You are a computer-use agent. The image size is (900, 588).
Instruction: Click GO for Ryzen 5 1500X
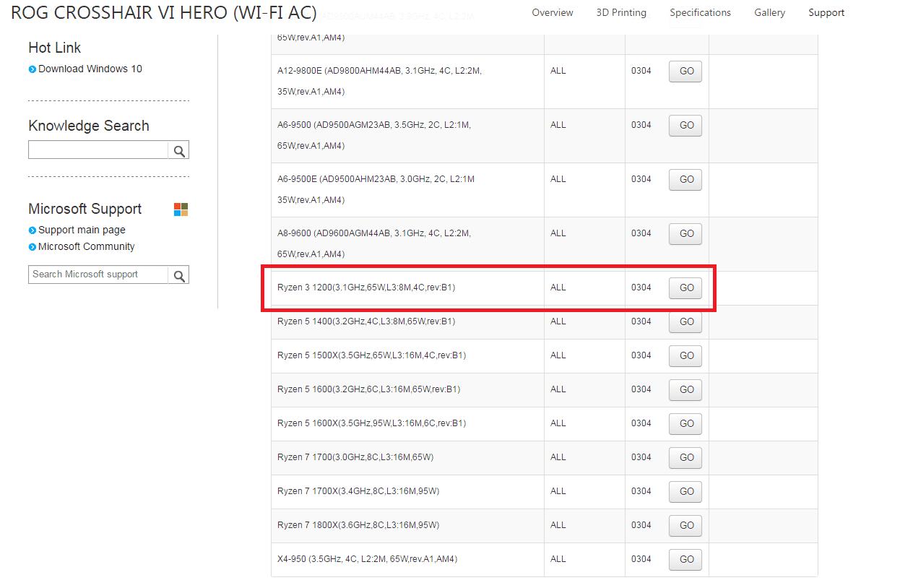tap(685, 356)
